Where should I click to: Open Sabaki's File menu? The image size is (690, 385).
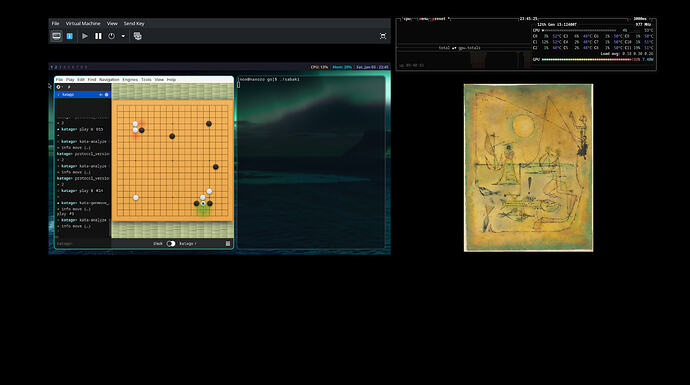pos(59,80)
